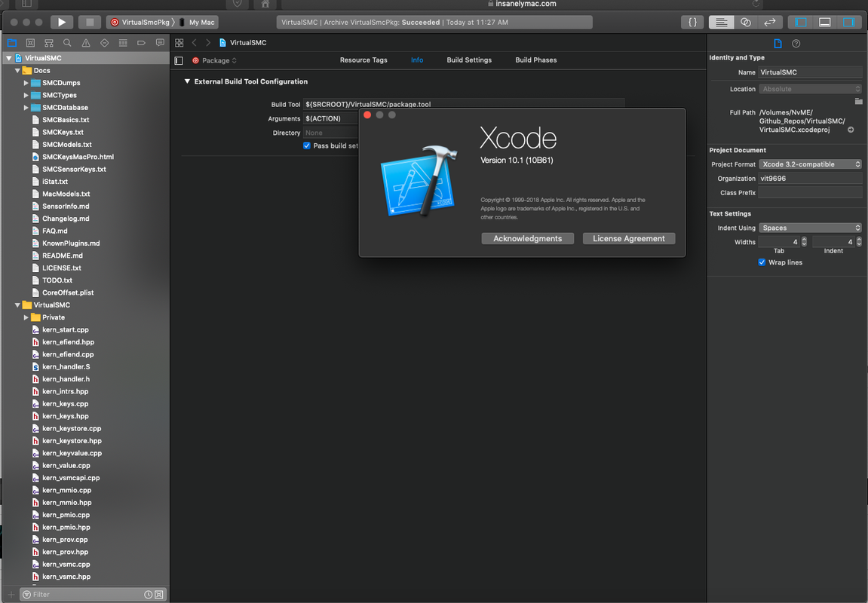Toggle the Wrap lines checkbox
This screenshot has width=868, height=603.
(x=762, y=262)
